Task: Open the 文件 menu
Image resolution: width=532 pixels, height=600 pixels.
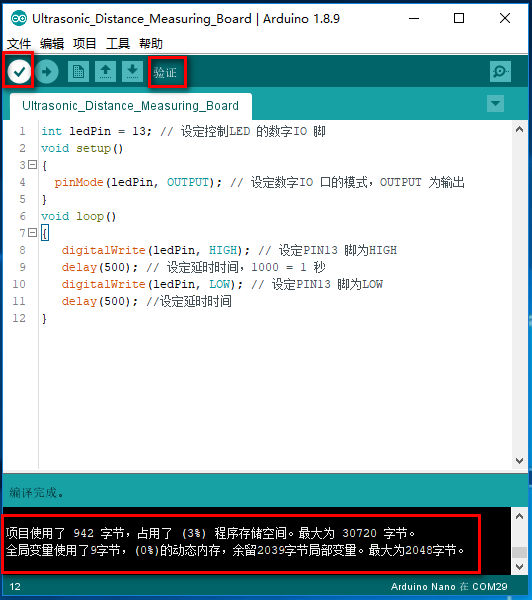Action: coord(19,44)
